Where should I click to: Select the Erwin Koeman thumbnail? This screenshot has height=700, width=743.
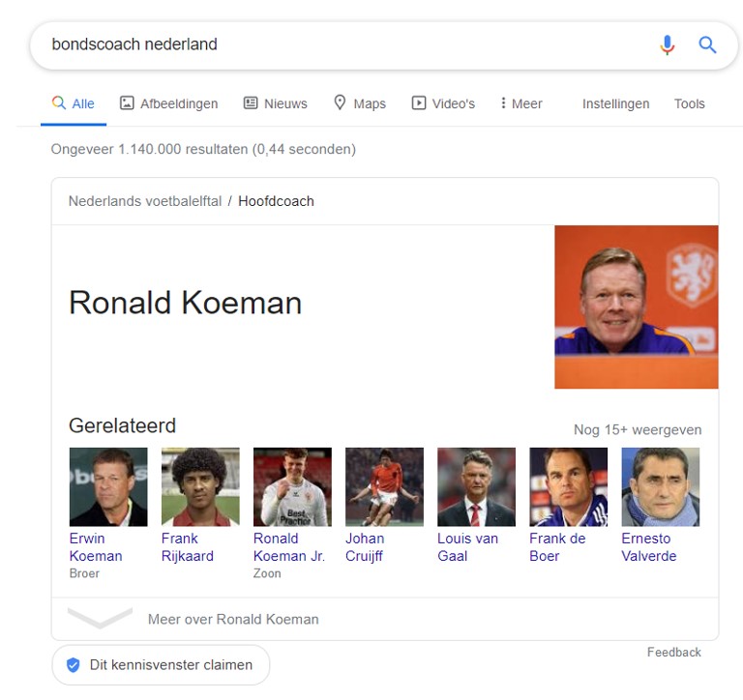point(108,486)
